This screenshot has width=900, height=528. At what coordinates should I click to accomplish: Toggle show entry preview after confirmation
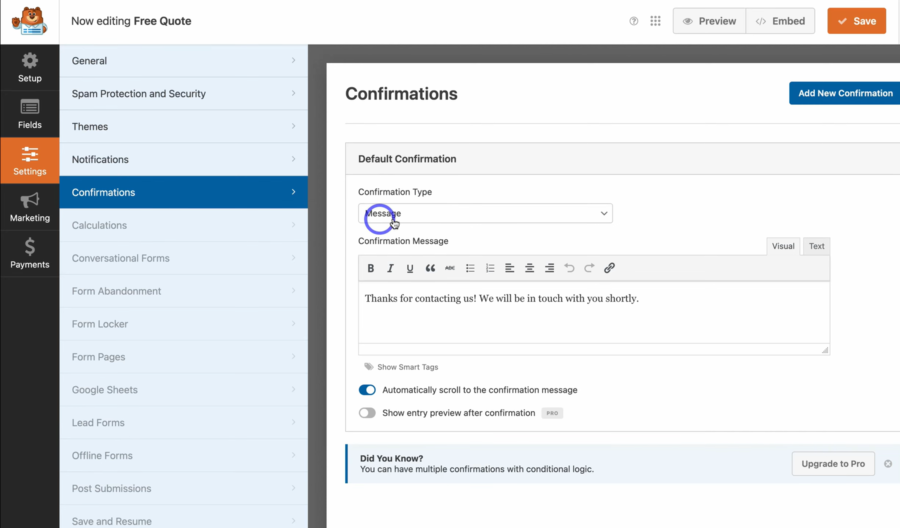367,413
